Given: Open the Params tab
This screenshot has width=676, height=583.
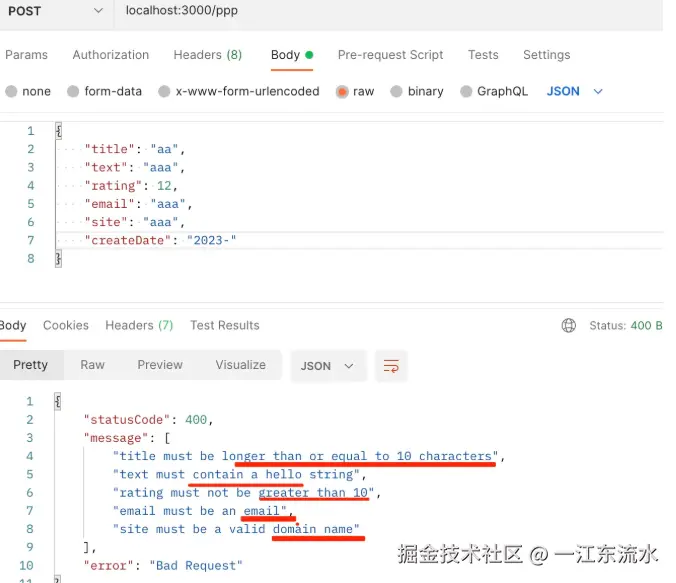Looking at the screenshot, I should [x=26, y=55].
